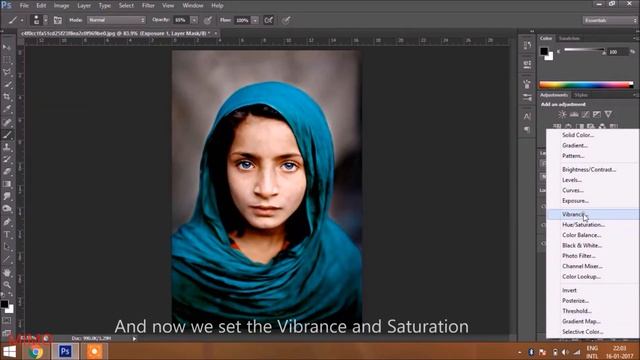Open the Image menu
The height and width of the screenshot is (360, 640).
62,6
